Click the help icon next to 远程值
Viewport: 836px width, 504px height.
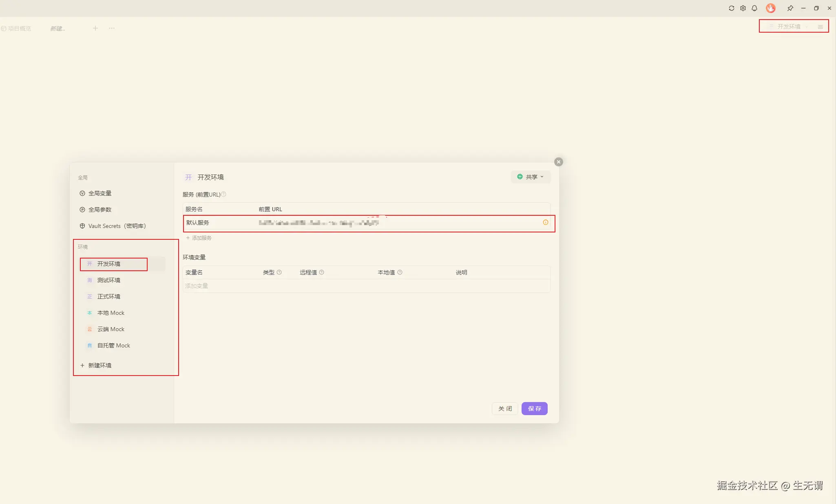(322, 272)
